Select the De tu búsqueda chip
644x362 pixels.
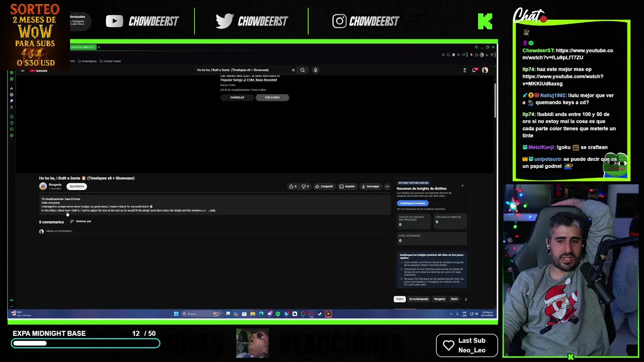click(x=419, y=299)
